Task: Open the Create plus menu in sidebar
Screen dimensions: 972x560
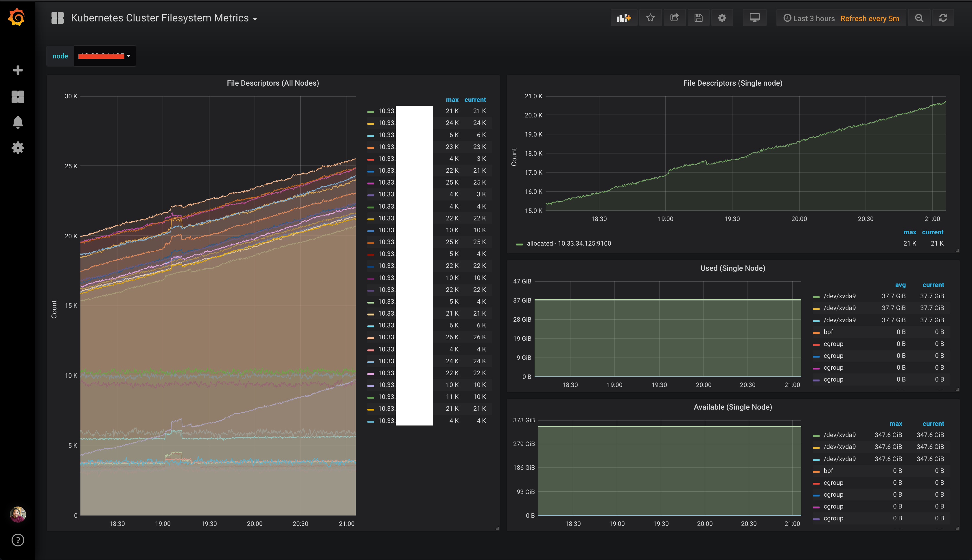Action: tap(18, 70)
